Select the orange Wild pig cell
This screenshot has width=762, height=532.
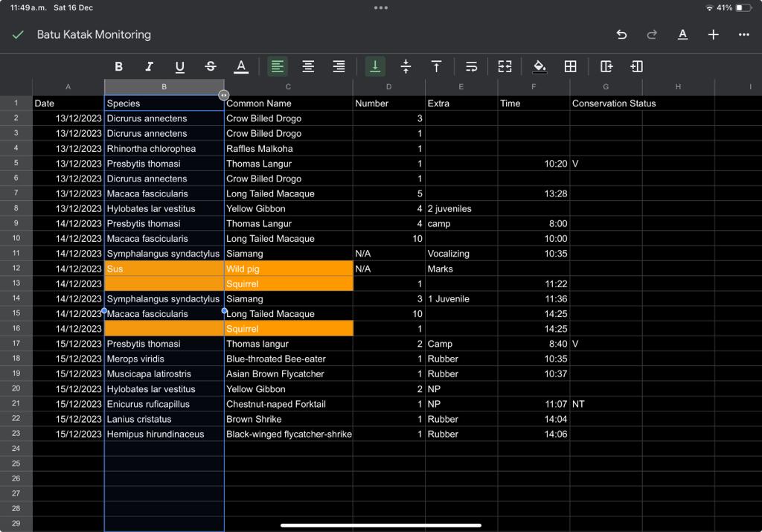(x=288, y=269)
